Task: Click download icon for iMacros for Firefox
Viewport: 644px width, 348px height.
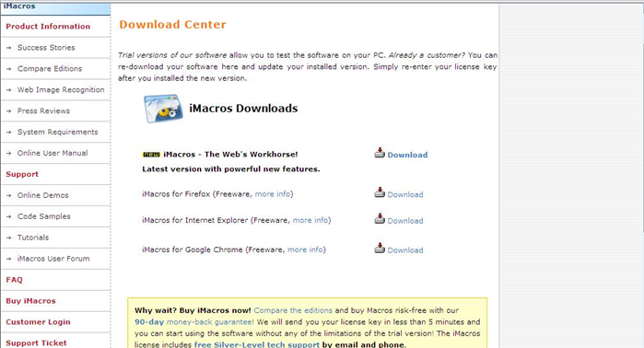Action: point(380,192)
